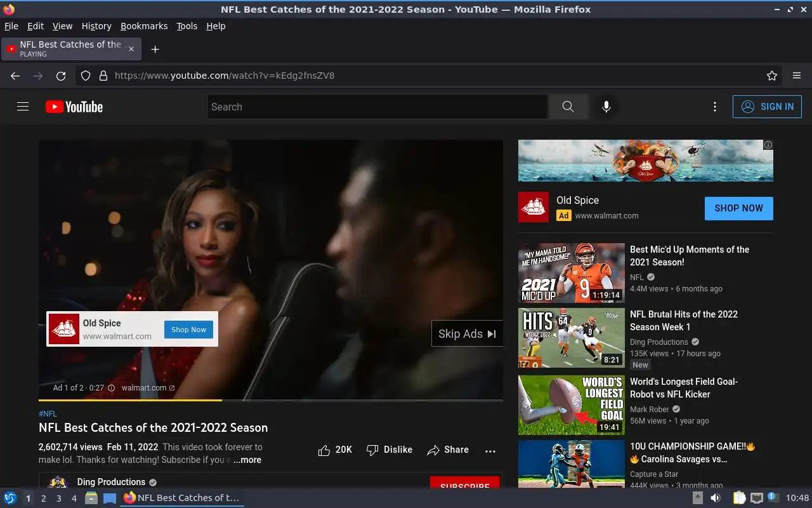This screenshot has width=812, height=508.
Task: Open NFL Brutal Hits thumbnail
Action: 572,338
